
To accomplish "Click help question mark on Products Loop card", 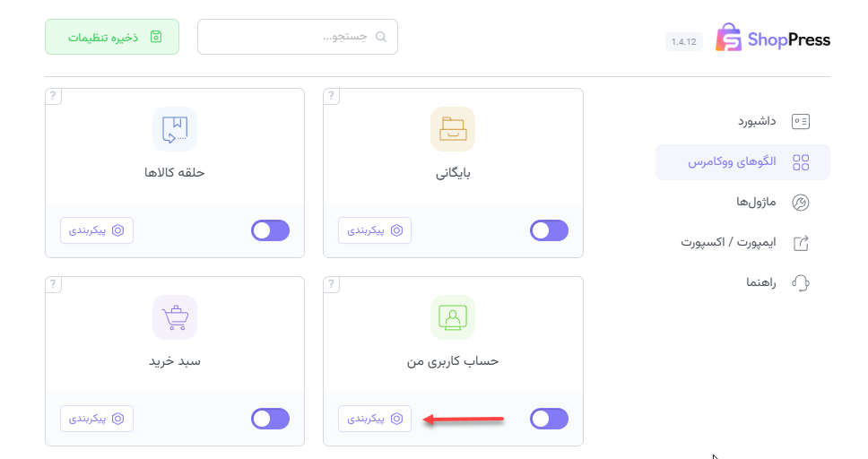I will [x=53, y=96].
